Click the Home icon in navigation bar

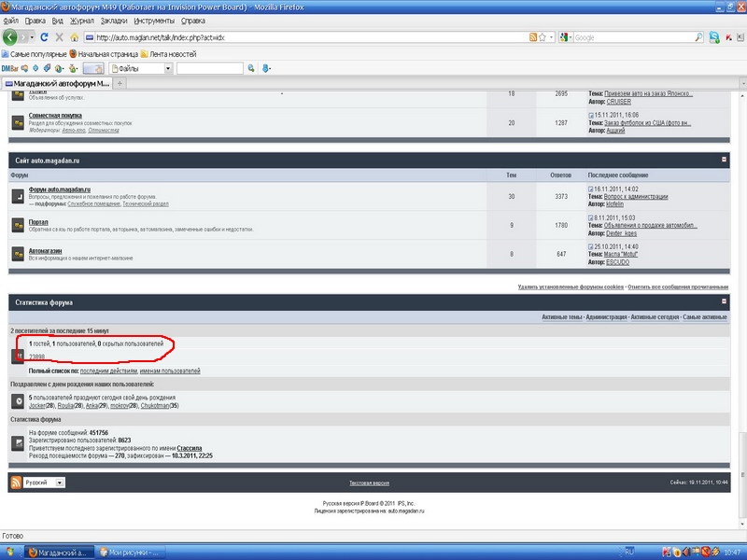[x=74, y=37]
